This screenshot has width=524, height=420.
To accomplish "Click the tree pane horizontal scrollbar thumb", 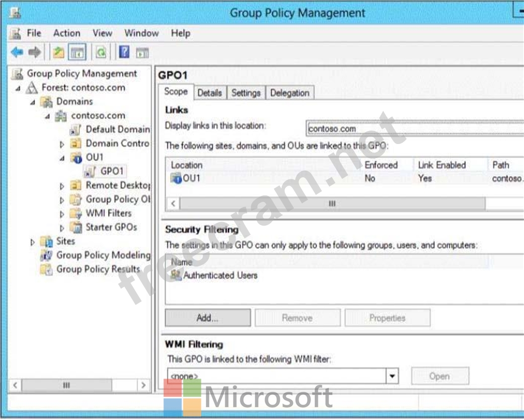I will point(67,385).
